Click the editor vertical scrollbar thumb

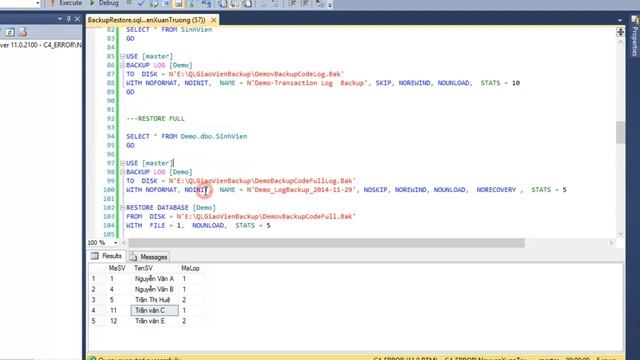point(620,132)
